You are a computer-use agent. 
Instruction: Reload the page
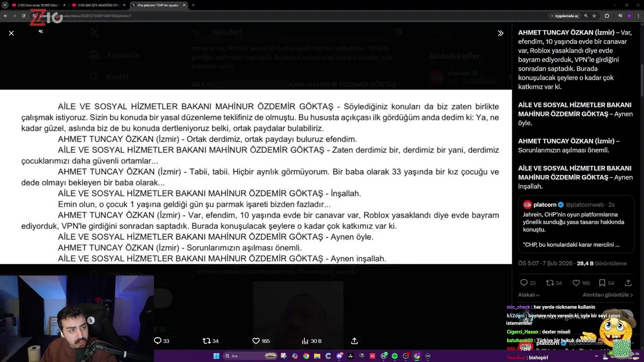pyautogui.click(x=24, y=16)
